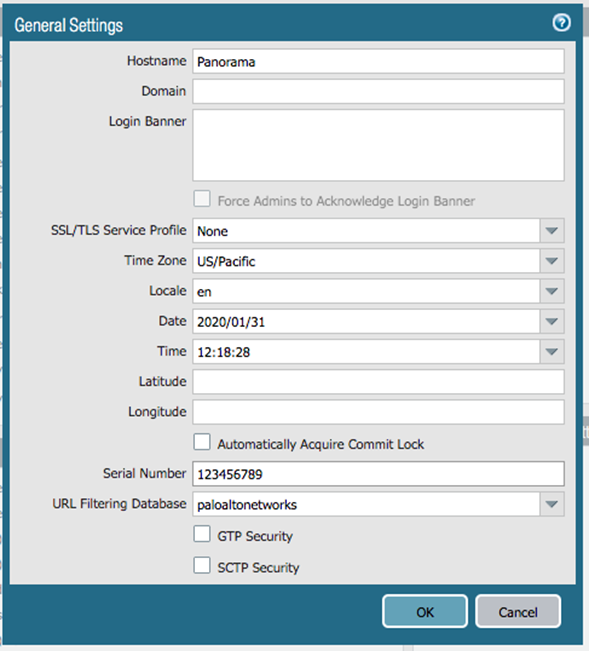The width and height of the screenshot is (589, 651).
Task: Tick the SCTP Security checkbox
Action: click(202, 565)
